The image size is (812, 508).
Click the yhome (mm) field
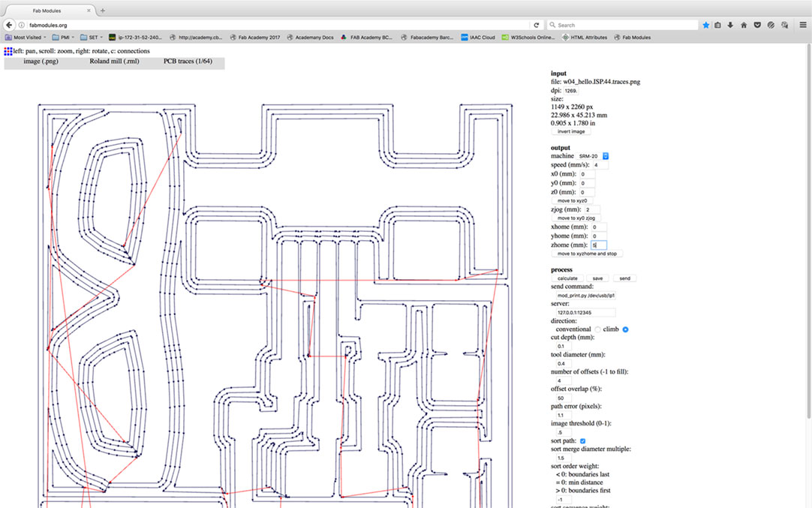click(599, 236)
